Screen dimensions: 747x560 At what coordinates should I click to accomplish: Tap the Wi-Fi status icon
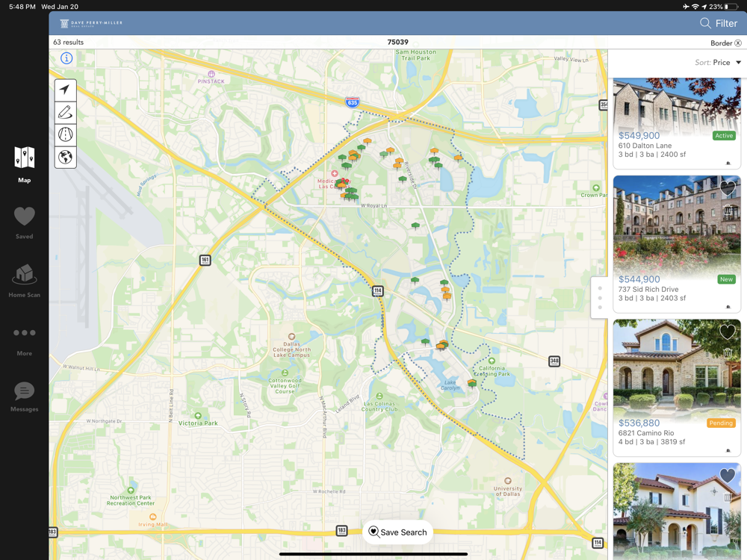[695, 7]
